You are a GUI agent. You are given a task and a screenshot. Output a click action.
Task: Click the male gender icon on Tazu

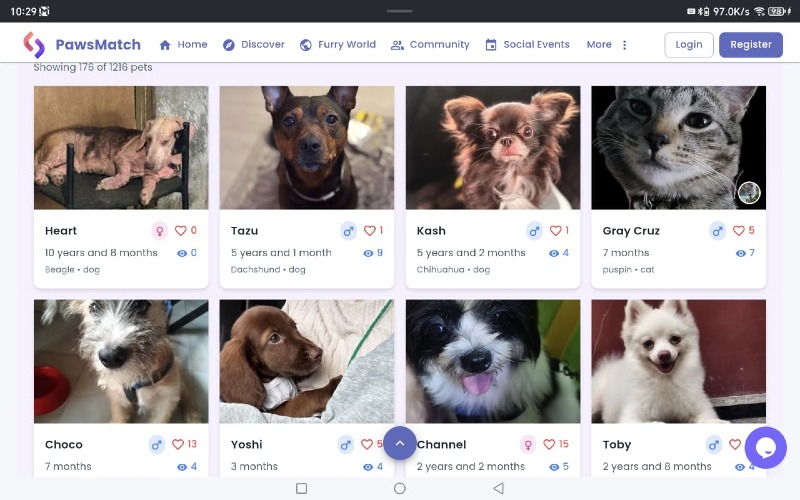(348, 231)
